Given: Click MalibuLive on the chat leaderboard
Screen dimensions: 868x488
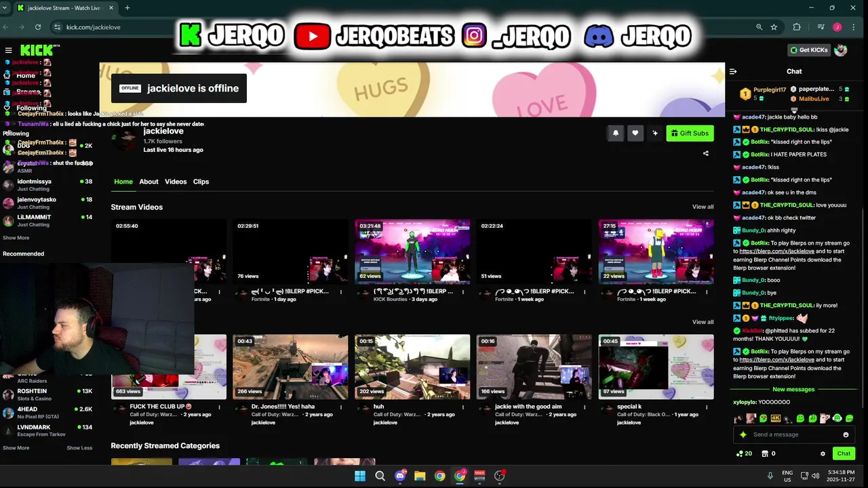Looking at the screenshot, I should 814,99.
